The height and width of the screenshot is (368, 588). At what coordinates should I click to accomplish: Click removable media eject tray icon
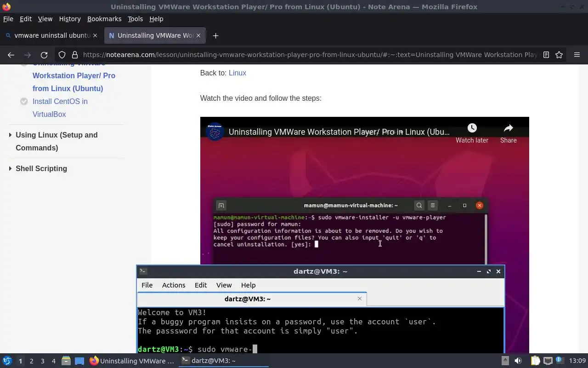[505, 361]
